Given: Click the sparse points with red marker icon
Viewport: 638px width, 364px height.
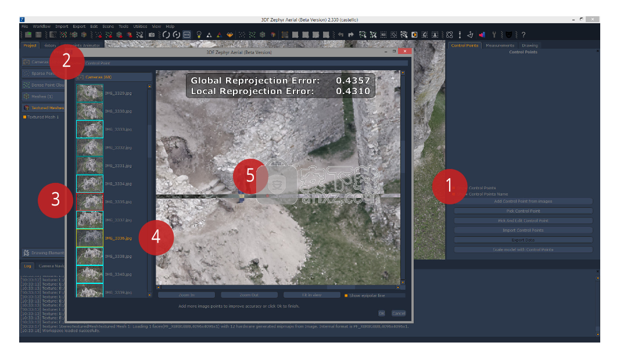Looking at the screenshot, I should [99, 35].
